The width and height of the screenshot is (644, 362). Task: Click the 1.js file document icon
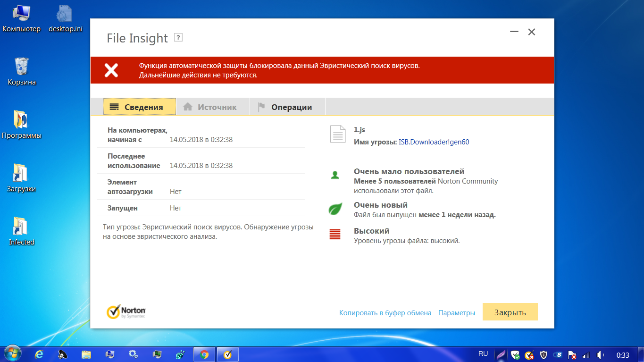(337, 135)
